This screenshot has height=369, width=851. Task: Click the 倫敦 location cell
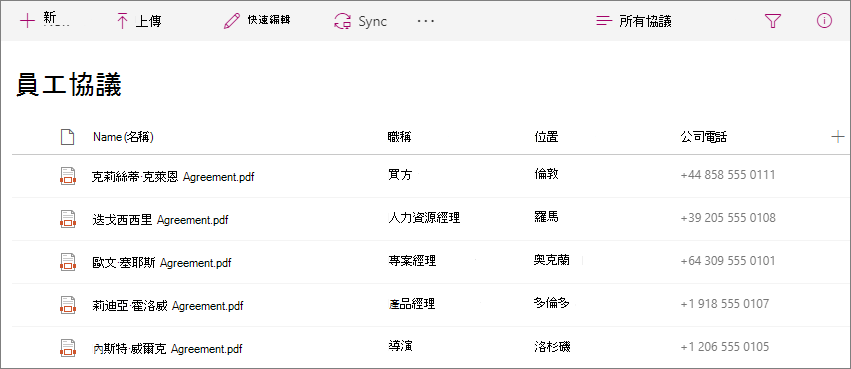pyautogui.click(x=546, y=174)
